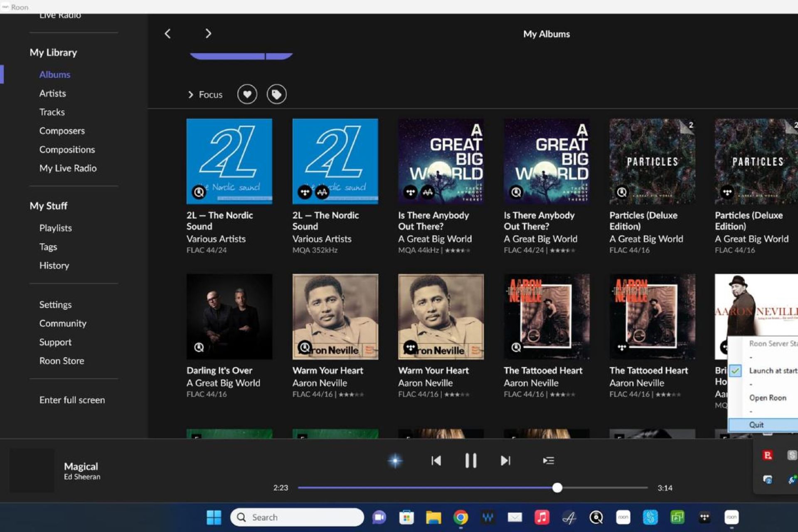Open the Community link
This screenshot has height=532, width=798.
coord(63,323)
